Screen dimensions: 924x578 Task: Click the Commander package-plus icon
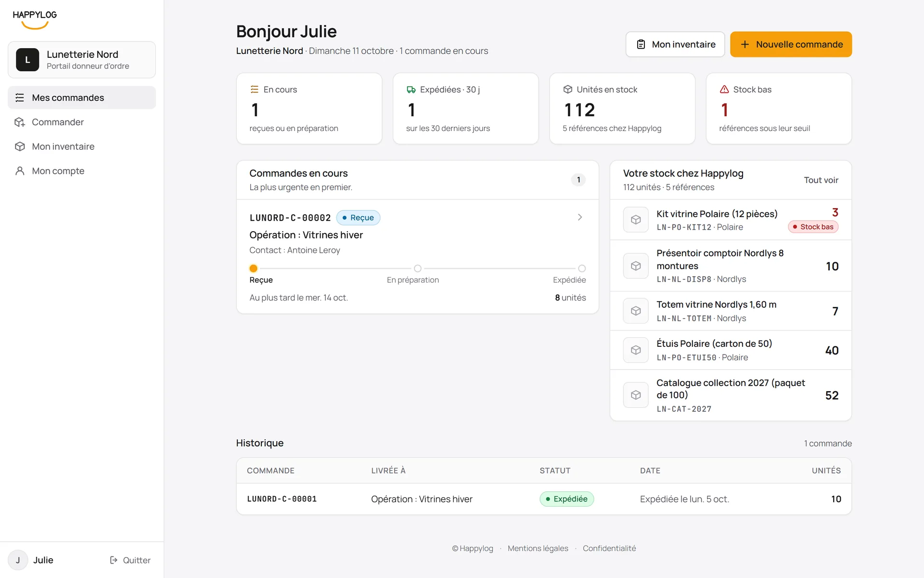20,122
